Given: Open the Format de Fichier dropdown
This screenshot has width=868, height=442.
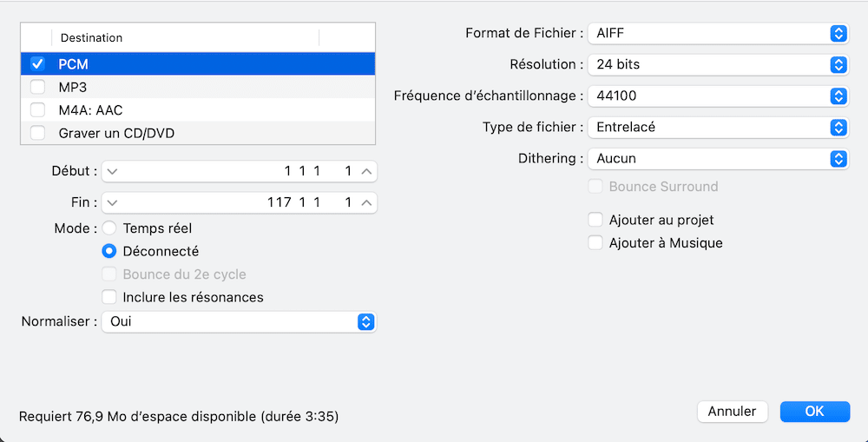Looking at the screenshot, I should point(718,34).
